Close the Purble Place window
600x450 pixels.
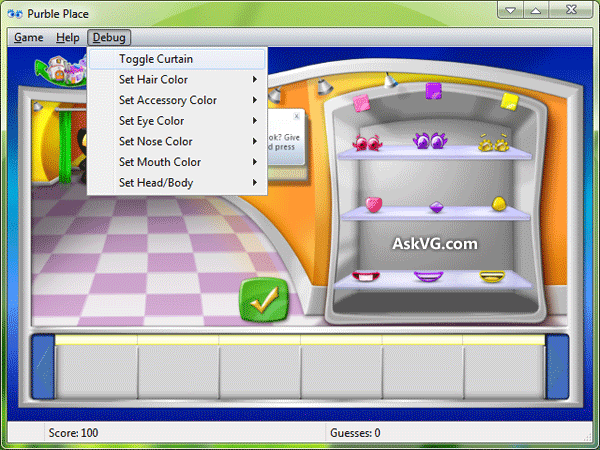(571, 10)
